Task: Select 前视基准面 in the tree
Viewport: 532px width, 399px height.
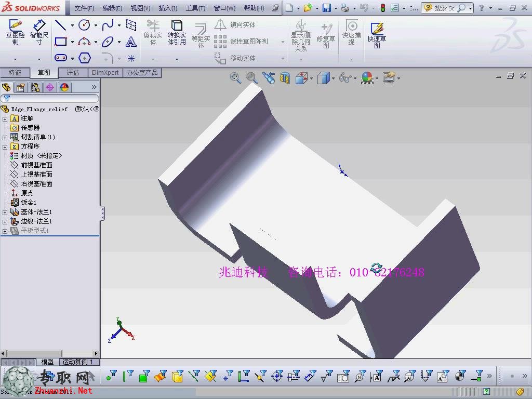Action: 37,165
